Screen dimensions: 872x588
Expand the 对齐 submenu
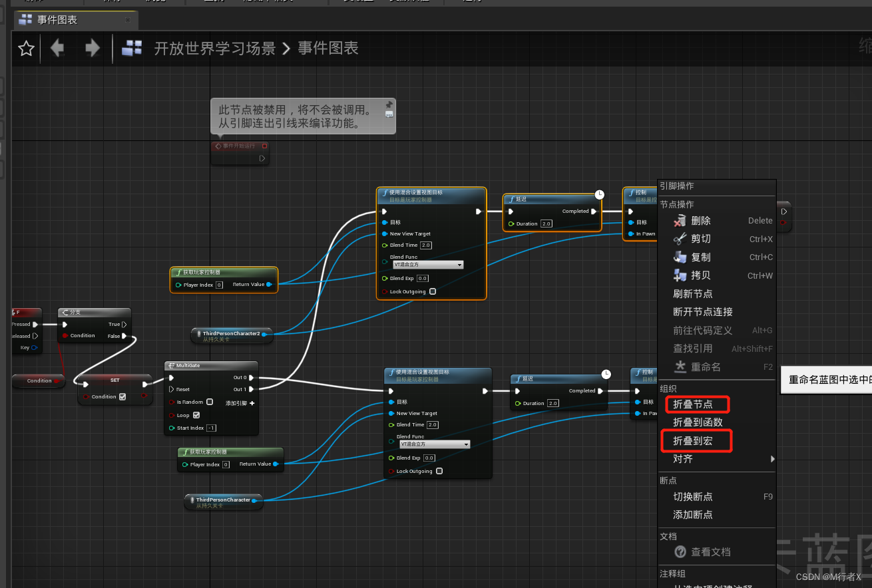coord(718,459)
